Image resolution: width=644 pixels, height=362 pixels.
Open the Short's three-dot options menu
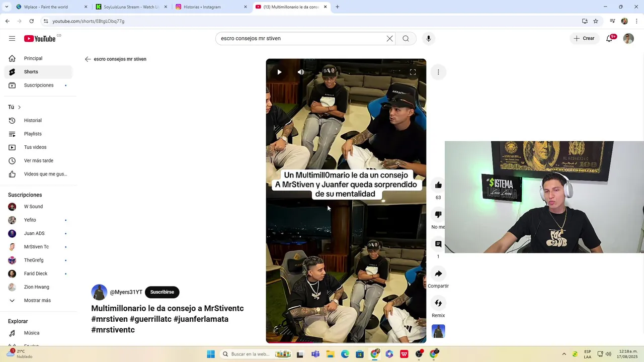(438, 72)
